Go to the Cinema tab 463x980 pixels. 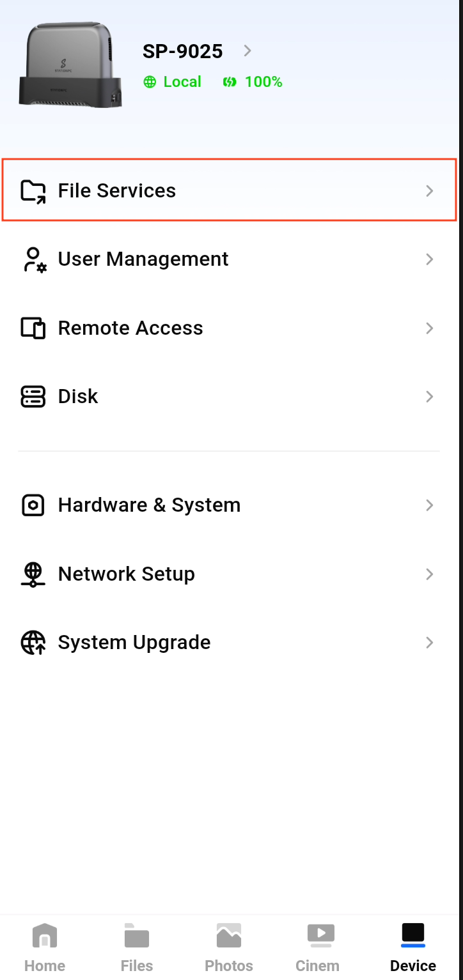click(x=318, y=947)
